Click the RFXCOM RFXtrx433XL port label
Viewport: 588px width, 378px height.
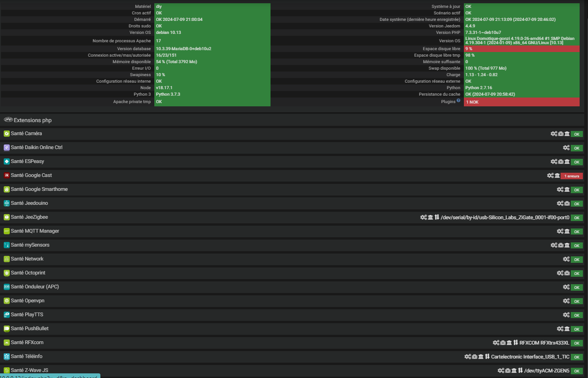pos(544,343)
